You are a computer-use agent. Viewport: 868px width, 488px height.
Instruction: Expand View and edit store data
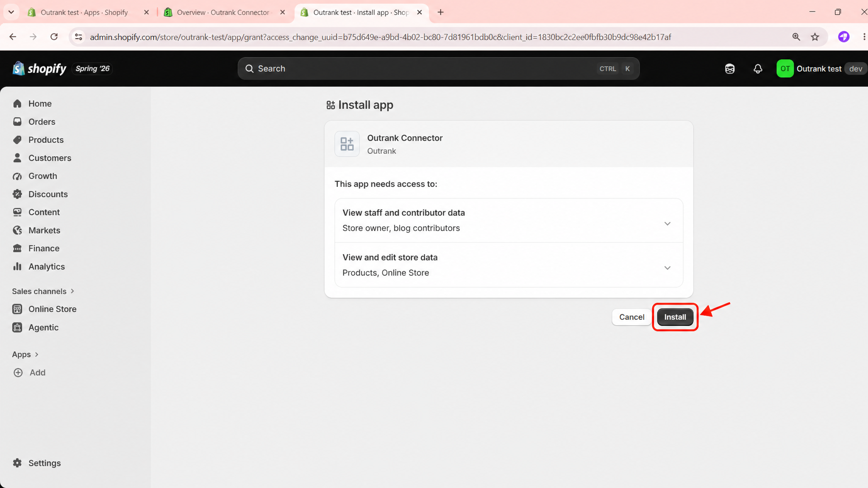[667, 268]
